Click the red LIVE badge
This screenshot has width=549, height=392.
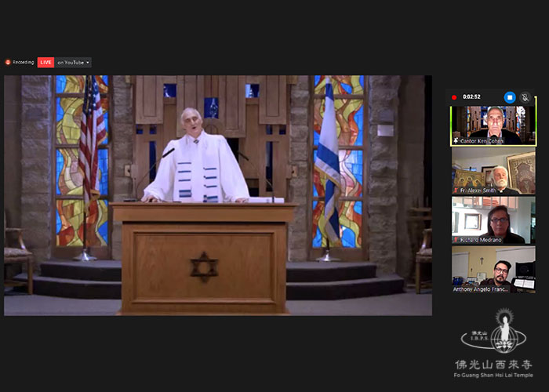pos(45,62)
